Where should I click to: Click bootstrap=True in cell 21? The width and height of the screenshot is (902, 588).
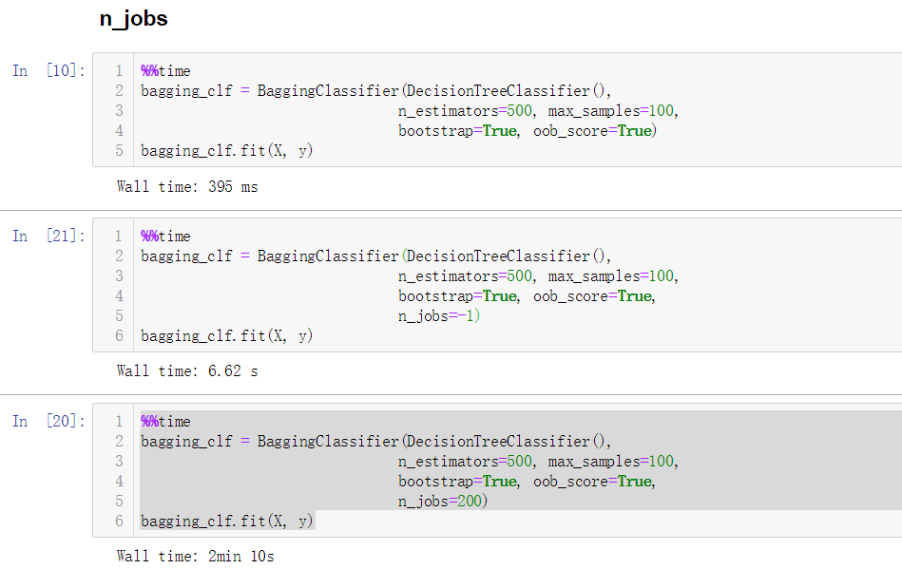coord(458,296)
